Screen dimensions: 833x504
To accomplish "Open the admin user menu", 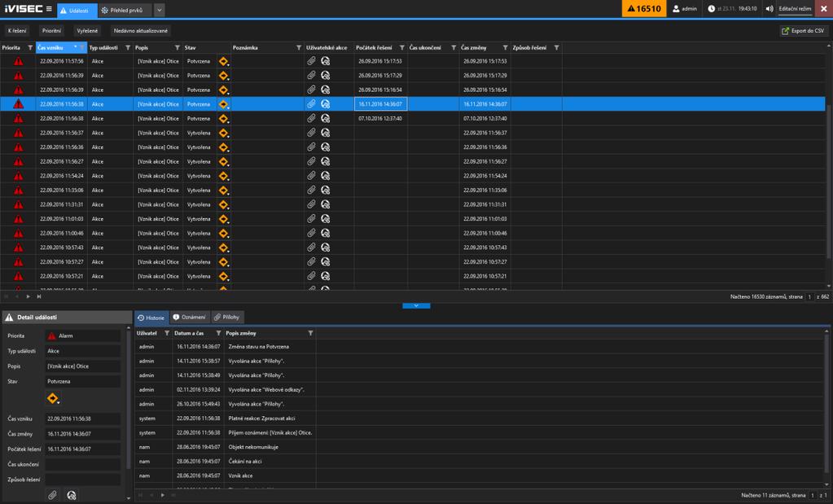I will [x=685, y=8].
